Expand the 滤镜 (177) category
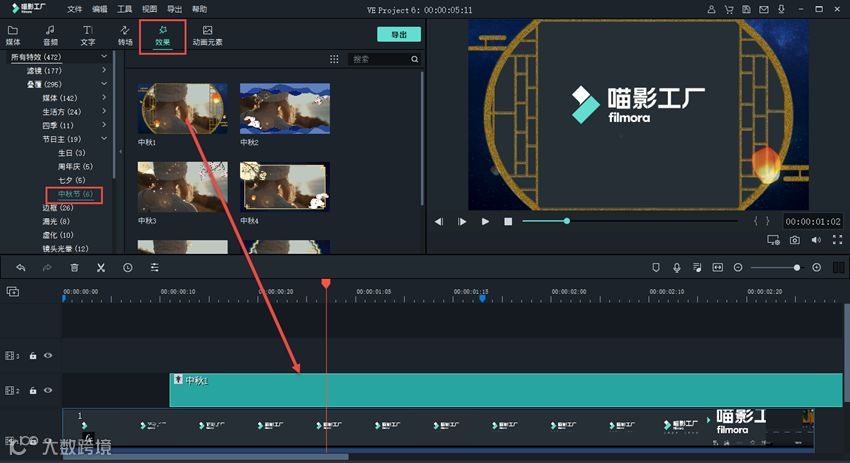This screenshot has height=463, width=850. (104, 70)
